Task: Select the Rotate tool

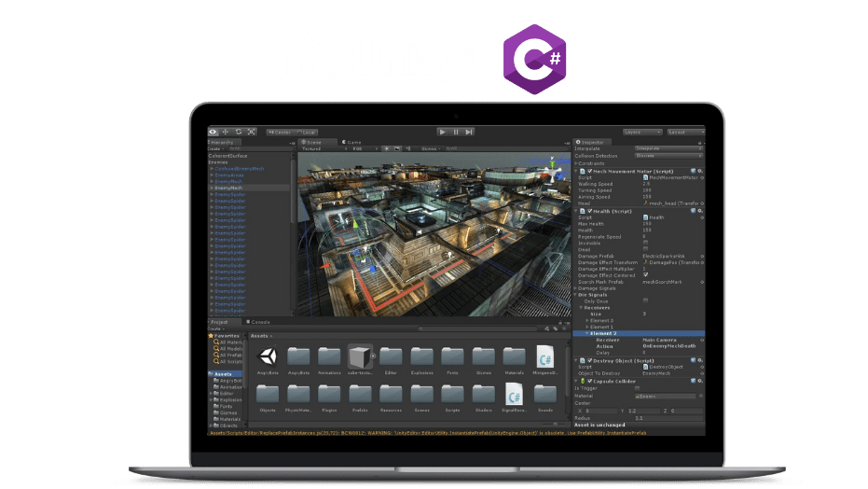Action: (239, 132)
